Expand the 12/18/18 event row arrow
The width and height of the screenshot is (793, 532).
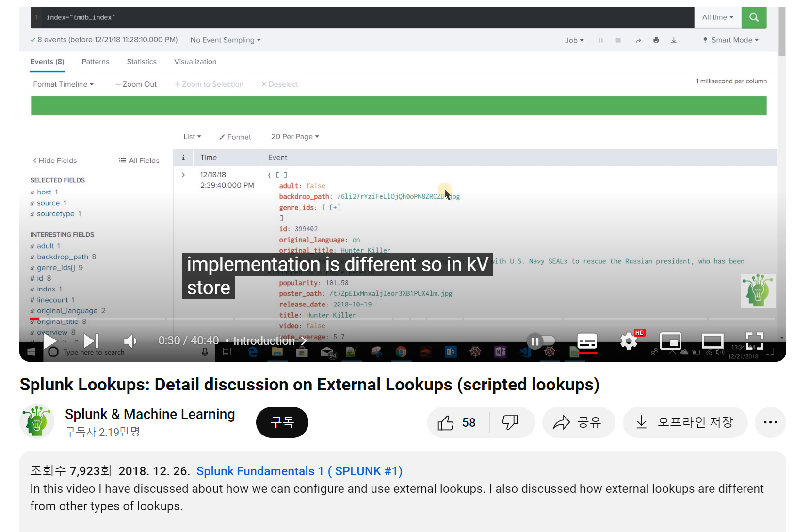click(x=183, y=175)
